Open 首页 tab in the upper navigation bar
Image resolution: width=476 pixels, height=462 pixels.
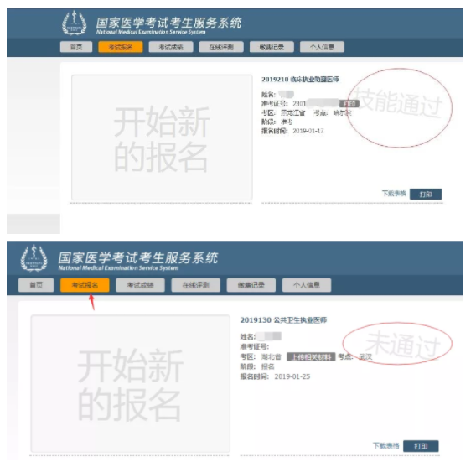point(76,47)
